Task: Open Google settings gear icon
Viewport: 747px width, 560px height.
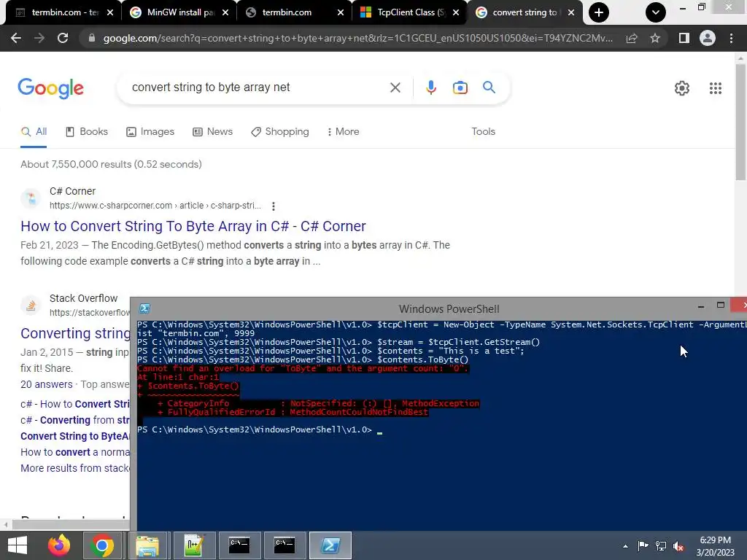Action: coord(682,88)
